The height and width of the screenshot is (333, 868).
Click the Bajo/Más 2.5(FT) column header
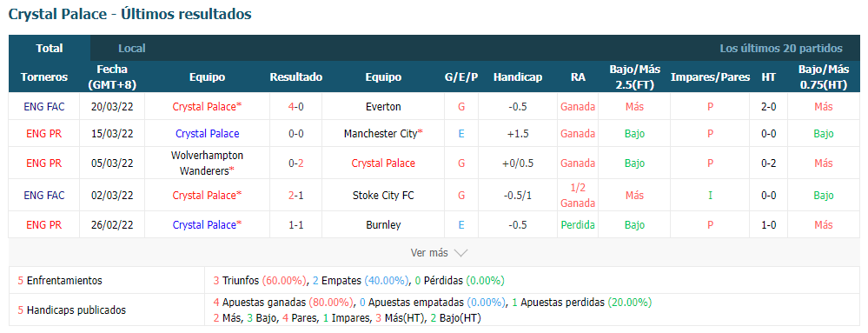[x=635, y=77]
